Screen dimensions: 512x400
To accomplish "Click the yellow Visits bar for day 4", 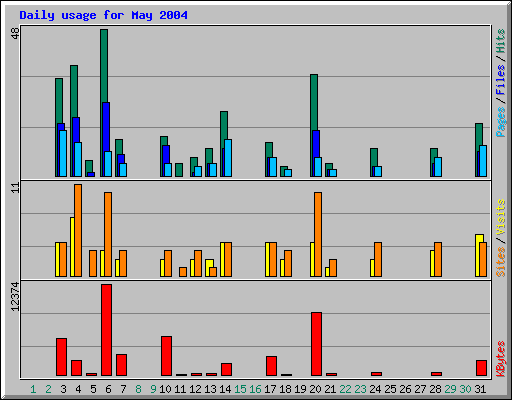I will pos(72,247).
